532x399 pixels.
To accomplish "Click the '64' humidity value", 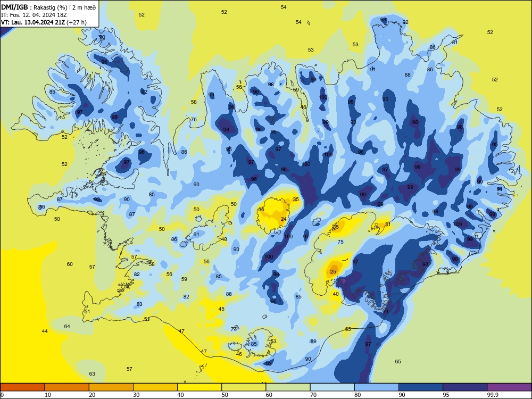I will coord(67,326).
